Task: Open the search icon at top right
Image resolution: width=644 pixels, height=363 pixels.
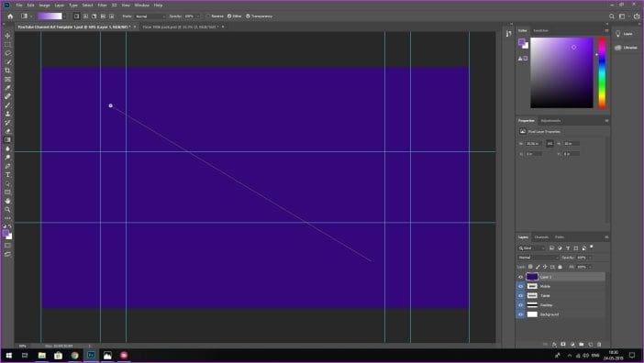Action: click(x=612, y=16)
